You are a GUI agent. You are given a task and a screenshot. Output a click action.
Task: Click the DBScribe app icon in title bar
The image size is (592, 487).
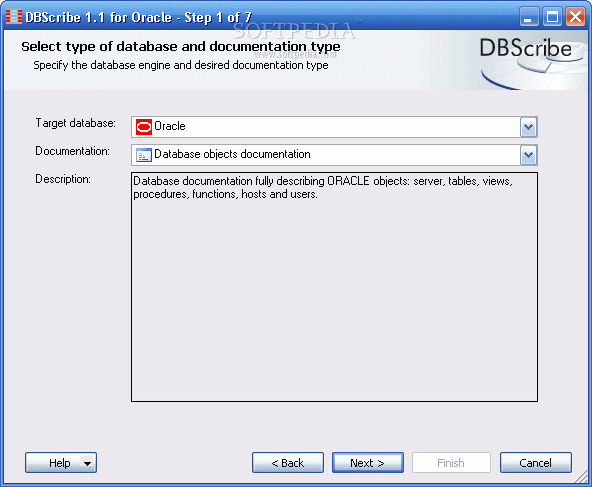pyautogui.click(x=14, y=17)
